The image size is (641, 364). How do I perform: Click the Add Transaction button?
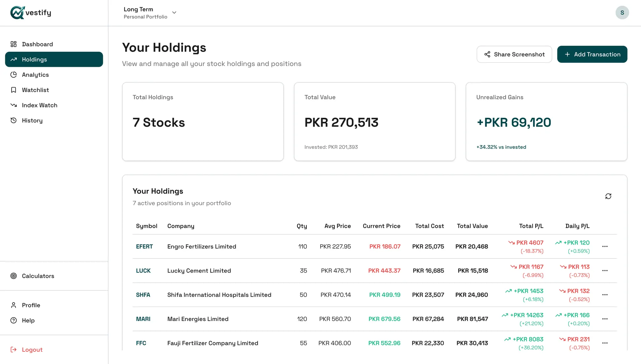click(x=592, y=54)
